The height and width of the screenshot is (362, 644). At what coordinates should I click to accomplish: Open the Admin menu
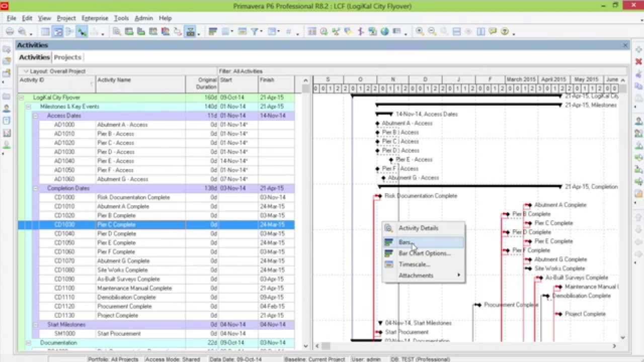coord(143,18)
